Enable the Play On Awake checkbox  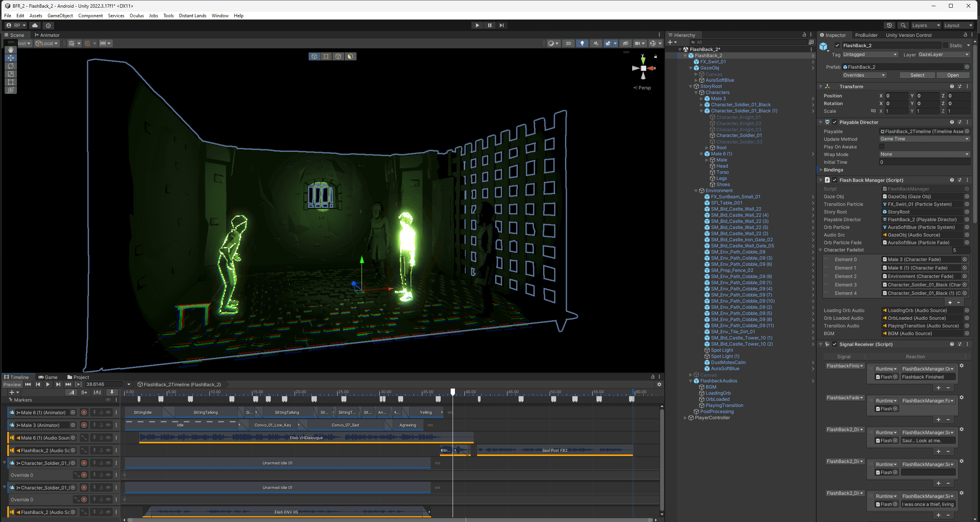point(882,147)
